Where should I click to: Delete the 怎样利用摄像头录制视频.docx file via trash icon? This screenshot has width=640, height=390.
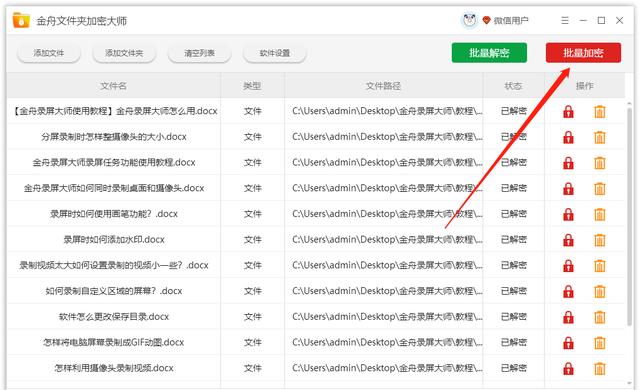(x=600, y=368)
